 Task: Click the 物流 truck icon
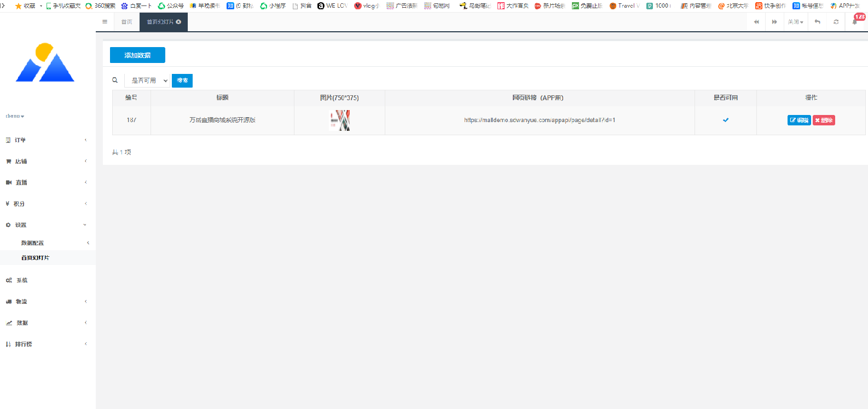9,302
